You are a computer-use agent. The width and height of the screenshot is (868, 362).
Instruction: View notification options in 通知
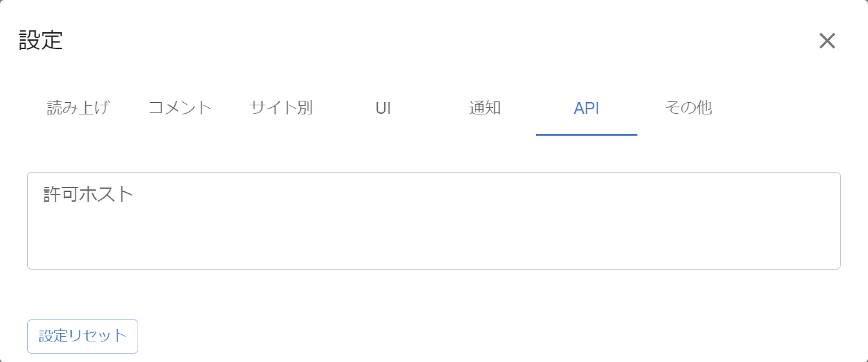coord(485,108)
